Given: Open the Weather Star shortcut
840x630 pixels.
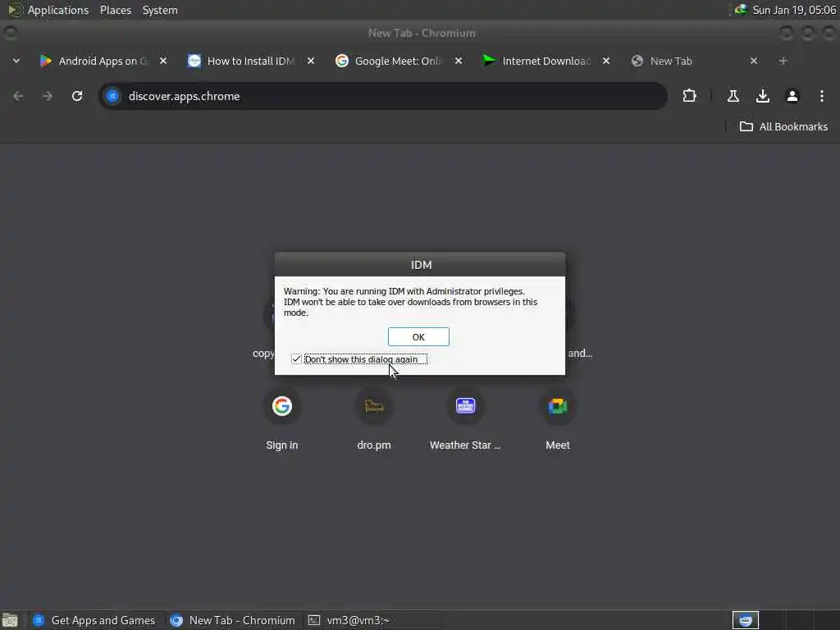Looking at the screenshot, I should (x=465, y=420).
